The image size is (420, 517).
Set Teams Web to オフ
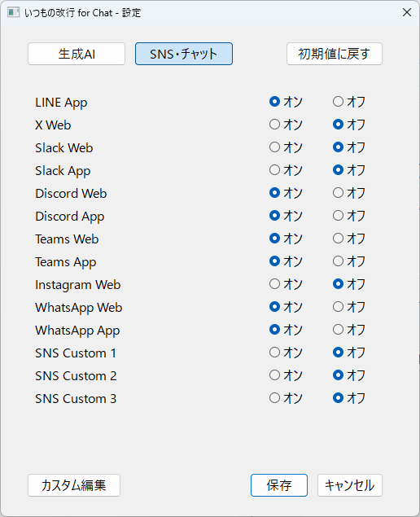click(x=349, y=239)
